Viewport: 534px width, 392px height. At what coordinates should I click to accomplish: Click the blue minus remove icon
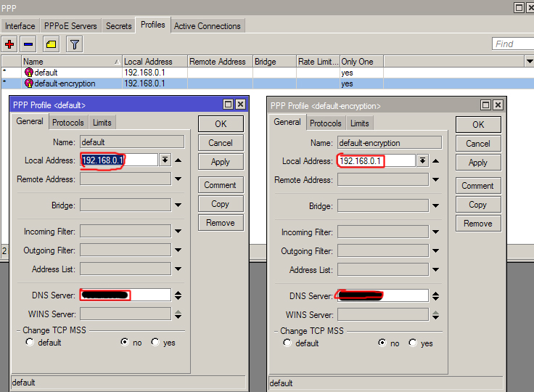click(x=28, y=44)
